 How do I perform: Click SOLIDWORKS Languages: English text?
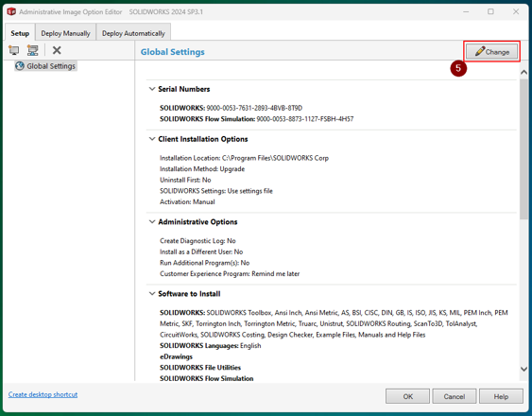(x=211, y=346)
